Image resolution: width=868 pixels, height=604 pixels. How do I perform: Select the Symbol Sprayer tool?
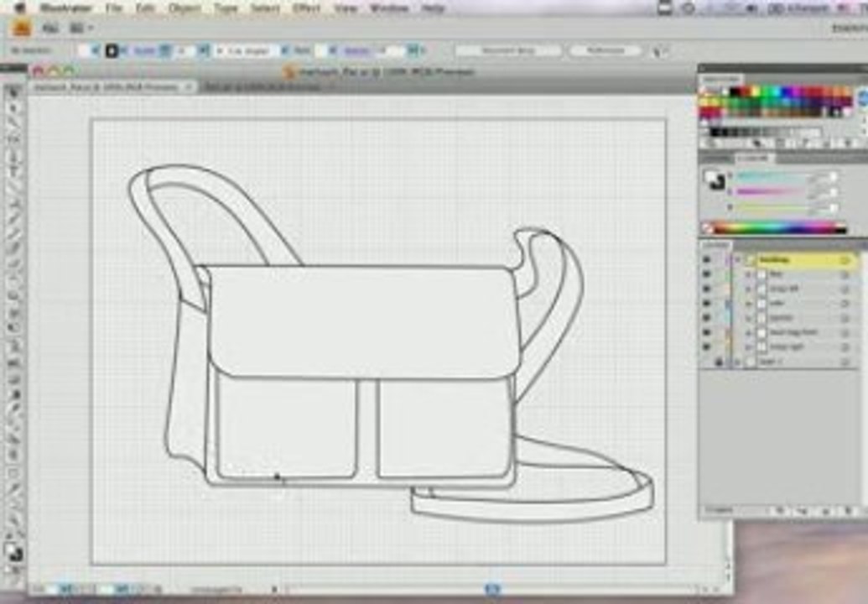click(13, 347)
